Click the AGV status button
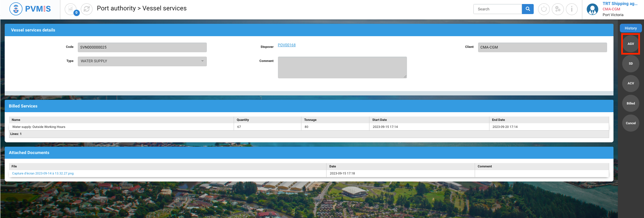The image size is (644, 218). [x=631, y=44]
